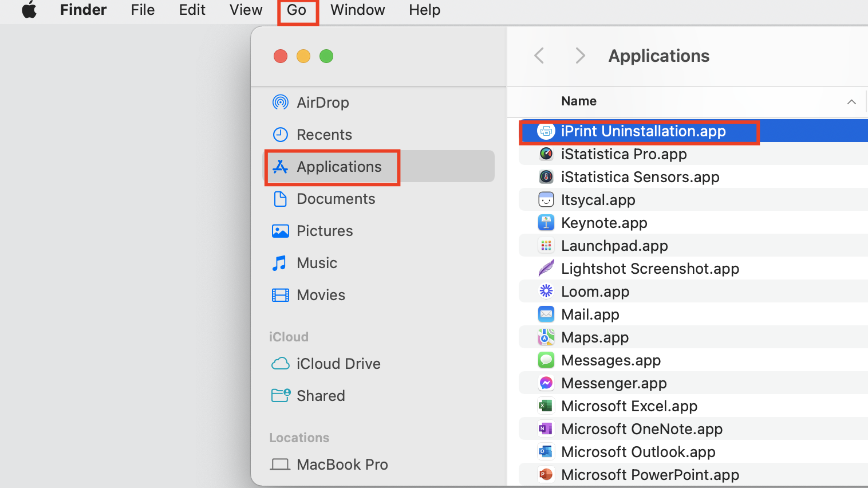Select the AirDrop sidebar icon

coord(280,103)
